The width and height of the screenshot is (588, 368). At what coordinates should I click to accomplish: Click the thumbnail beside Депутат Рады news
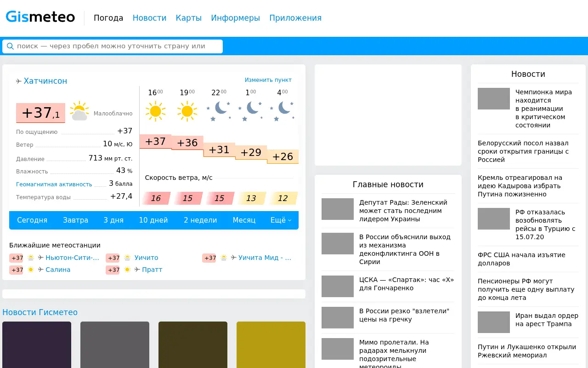tap(338, 209)
